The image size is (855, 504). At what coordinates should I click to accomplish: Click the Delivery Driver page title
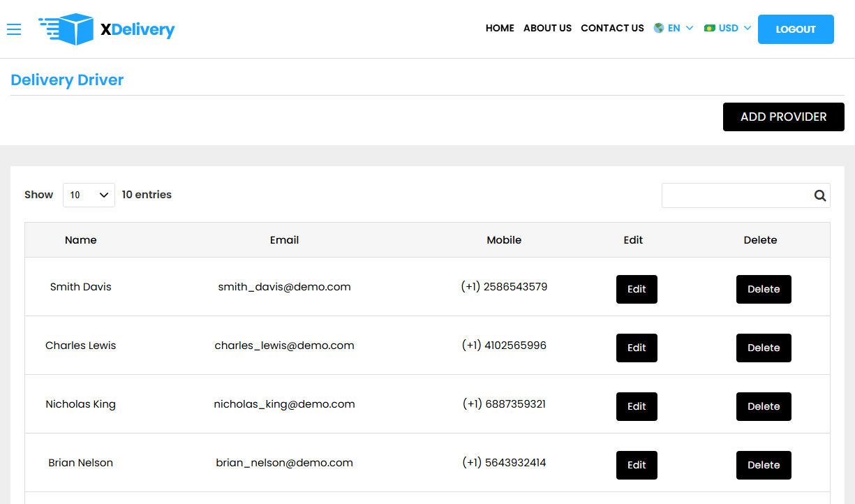coord(67,80)
